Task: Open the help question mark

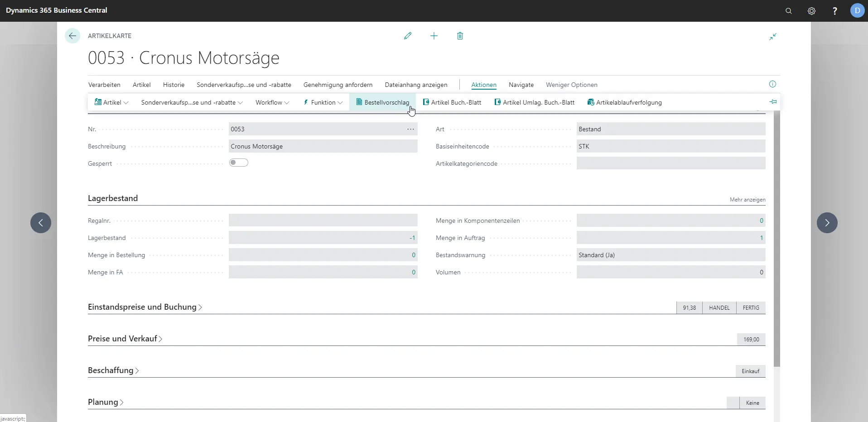Action: click(835, 11)
